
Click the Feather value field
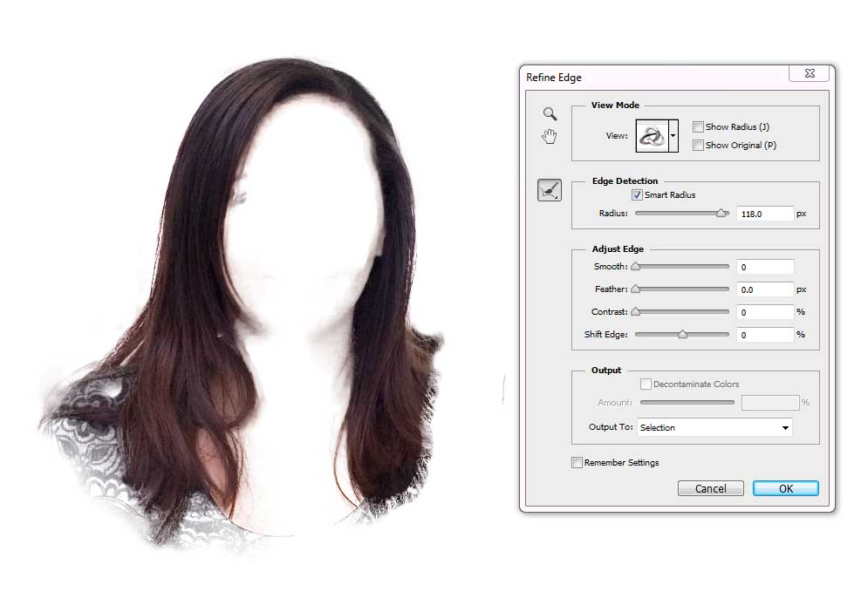[764, 289]
